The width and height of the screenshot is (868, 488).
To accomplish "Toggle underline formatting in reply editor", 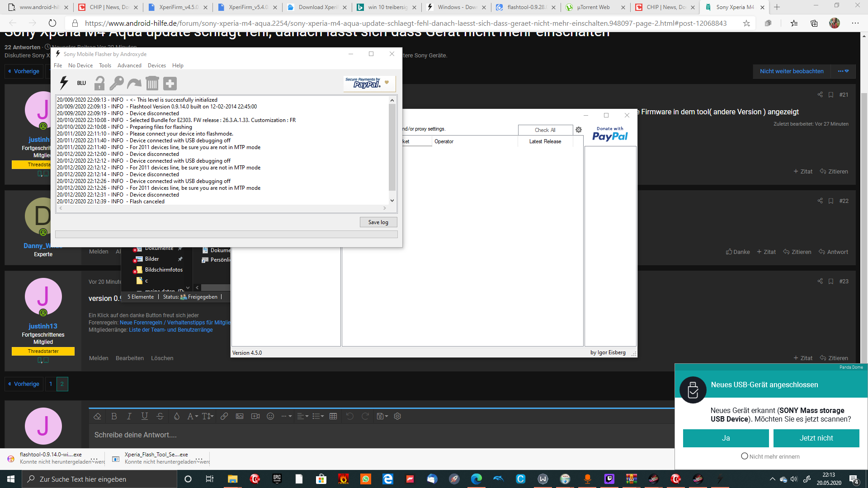I will click(145, 417).
